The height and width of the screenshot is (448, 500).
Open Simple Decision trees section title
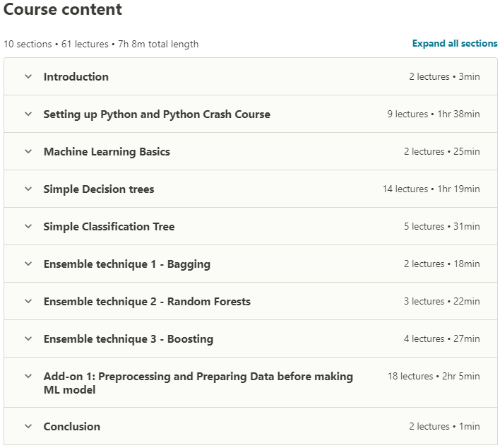tap(99, 189)
